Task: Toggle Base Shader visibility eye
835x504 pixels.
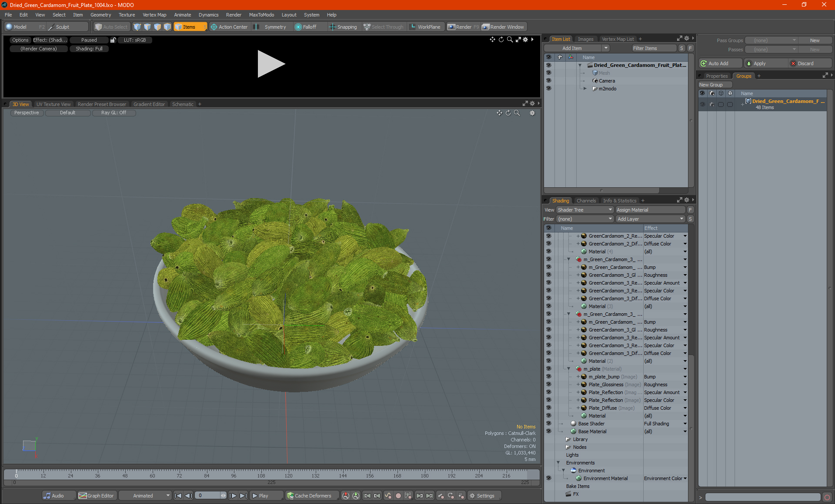Action: (x=548, y=424)
